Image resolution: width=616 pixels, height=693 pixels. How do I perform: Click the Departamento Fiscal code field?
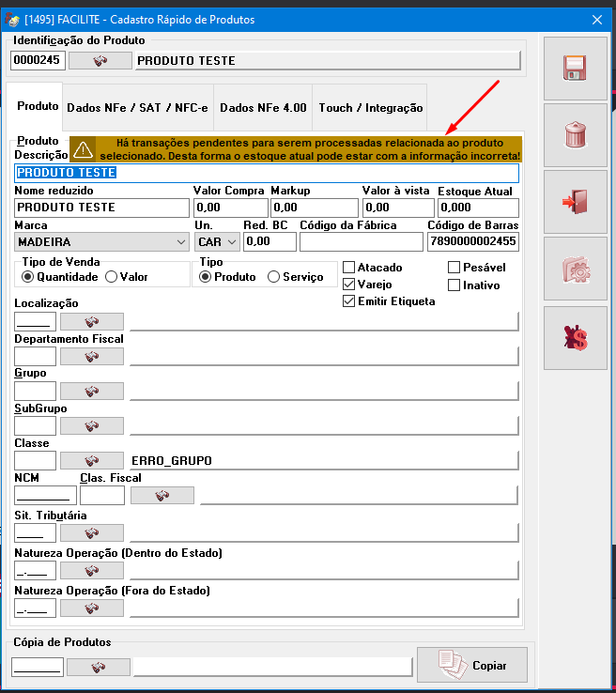[x=36, y=356]
